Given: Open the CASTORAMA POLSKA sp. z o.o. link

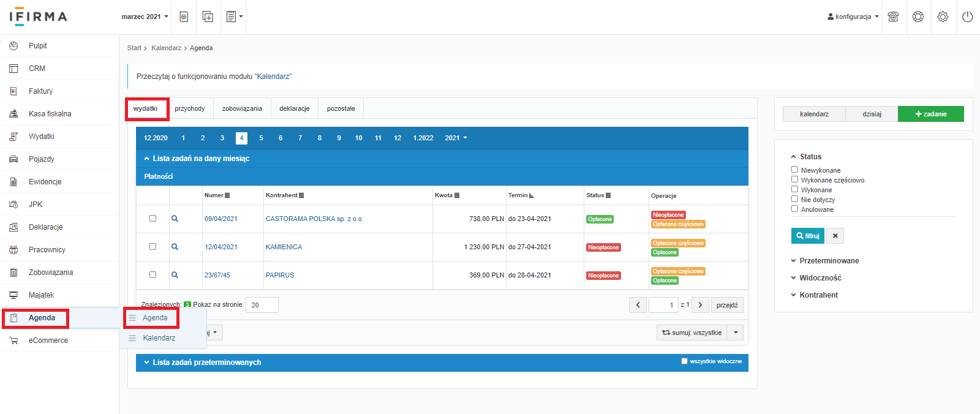Looking at the screenshot, I should click(x=314, y=219).
